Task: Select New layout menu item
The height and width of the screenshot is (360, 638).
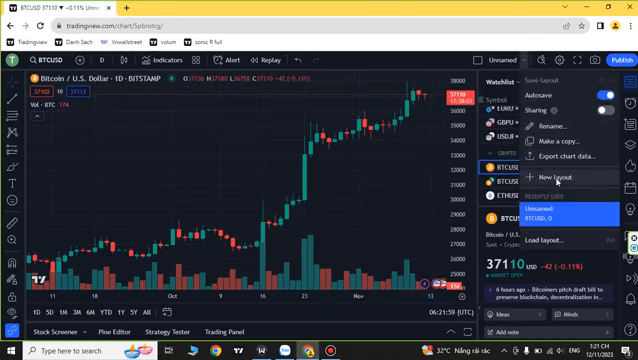Action: tap(570, 177)
